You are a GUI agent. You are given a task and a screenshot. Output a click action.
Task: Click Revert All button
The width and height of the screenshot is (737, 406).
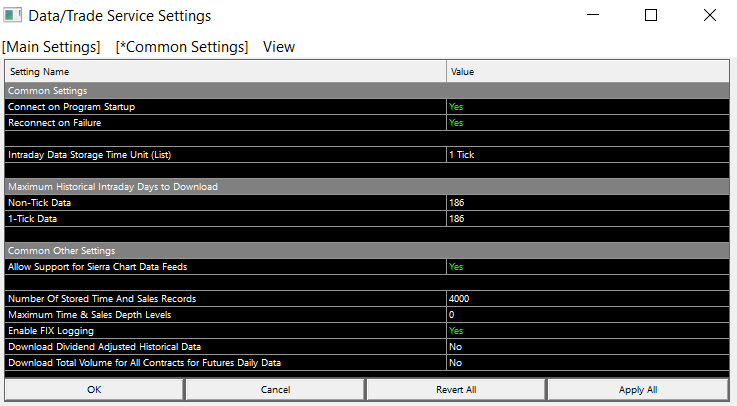(x=456, y=389)
